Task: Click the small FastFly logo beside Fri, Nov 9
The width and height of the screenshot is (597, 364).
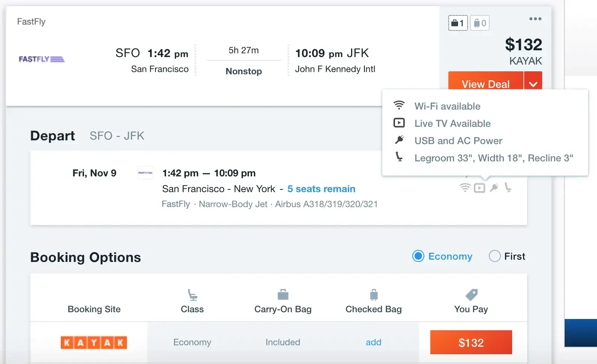Action: [x=145, y=173]
